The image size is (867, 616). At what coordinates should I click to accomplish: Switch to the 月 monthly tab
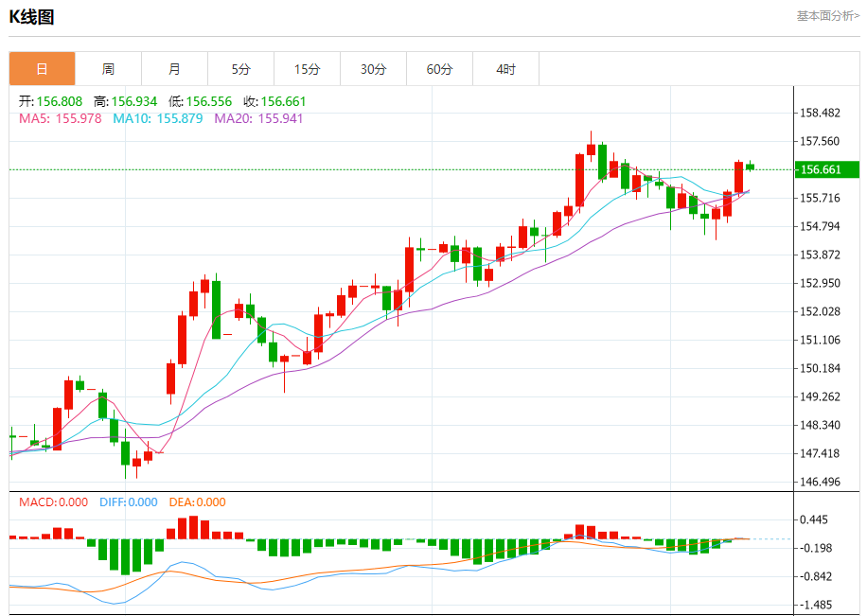coord(174,69)
